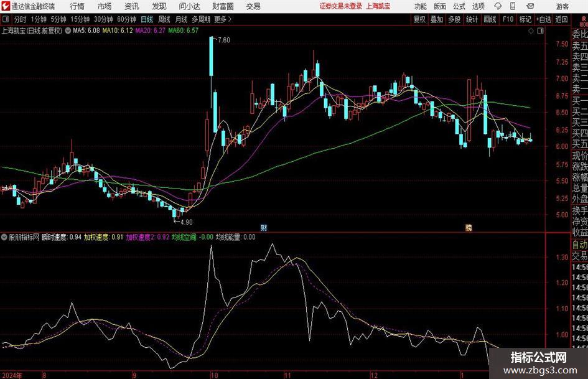Click the Tongdaxin red logo icon

(5, 6)
